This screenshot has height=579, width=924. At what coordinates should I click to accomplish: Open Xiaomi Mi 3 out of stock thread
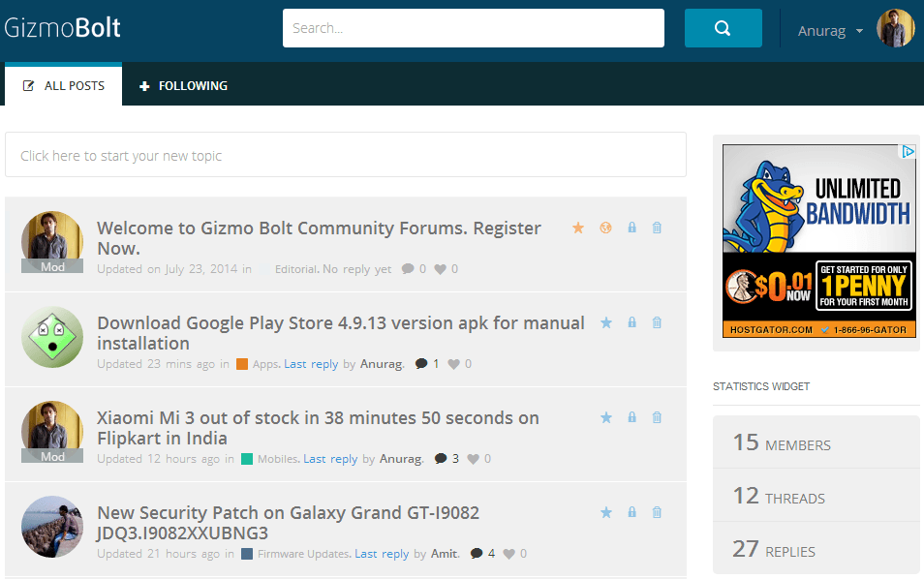[x=319, y=428]
